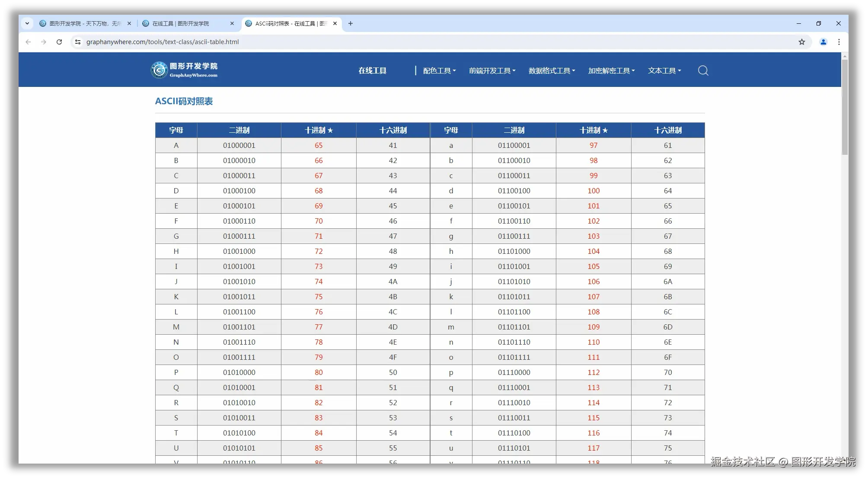Bookmark this page with star icon
The height and width of the screenshot is (480, 868).
point(802,42)
